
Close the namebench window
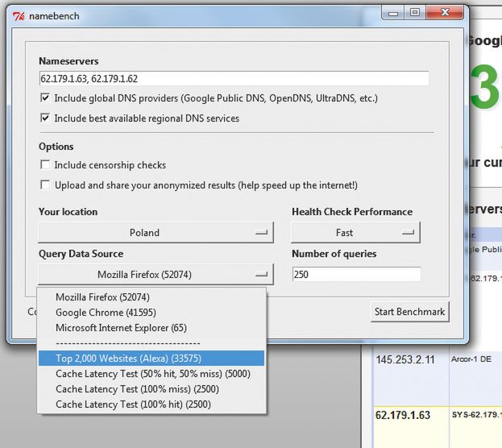coord(445,13)
